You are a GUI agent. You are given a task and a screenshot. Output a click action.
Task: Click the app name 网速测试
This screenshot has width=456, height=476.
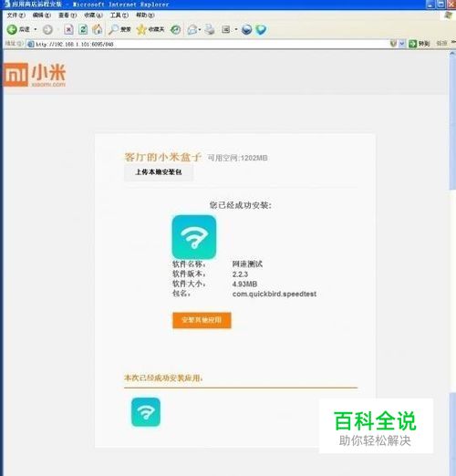[x=247, y=264]
